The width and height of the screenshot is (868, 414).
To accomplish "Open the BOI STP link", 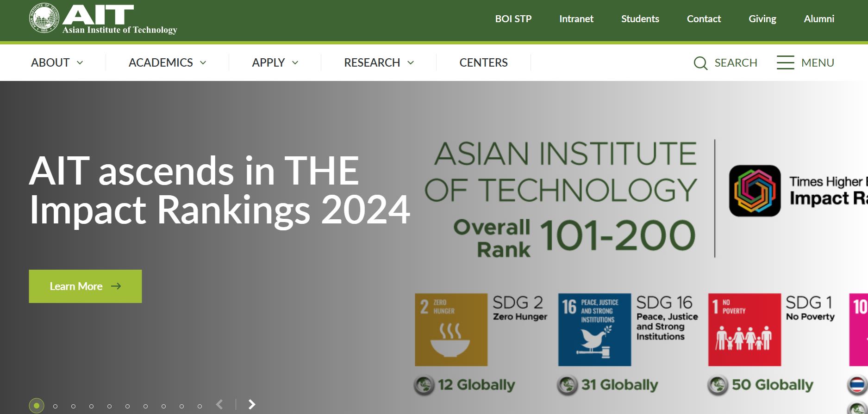I will coord(513,19).
